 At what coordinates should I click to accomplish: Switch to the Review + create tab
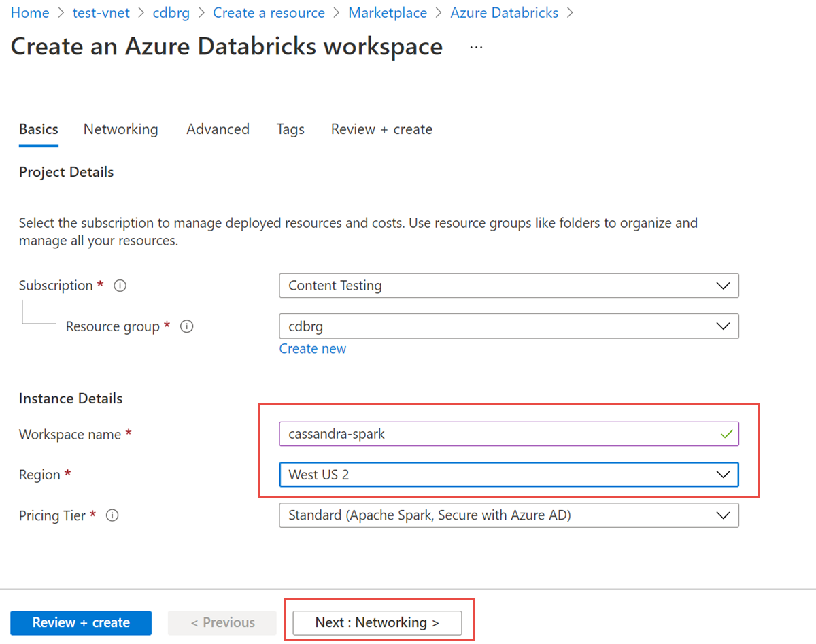tap(381, 129)
